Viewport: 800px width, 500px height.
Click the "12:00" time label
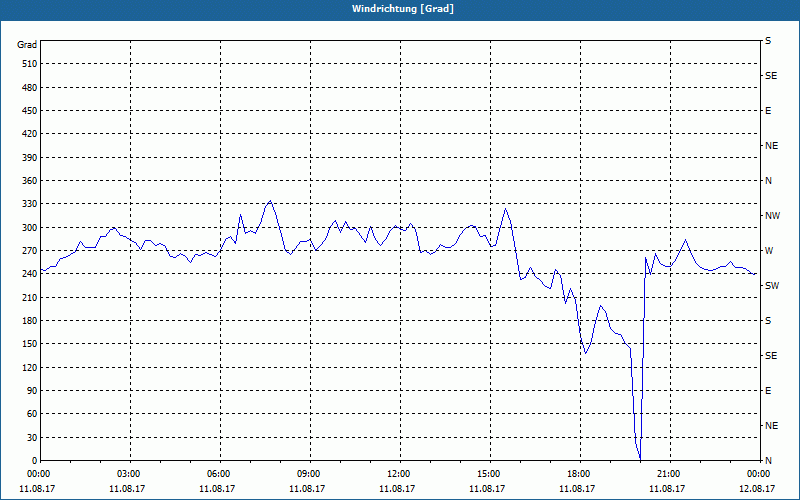[x=398, y=474]
